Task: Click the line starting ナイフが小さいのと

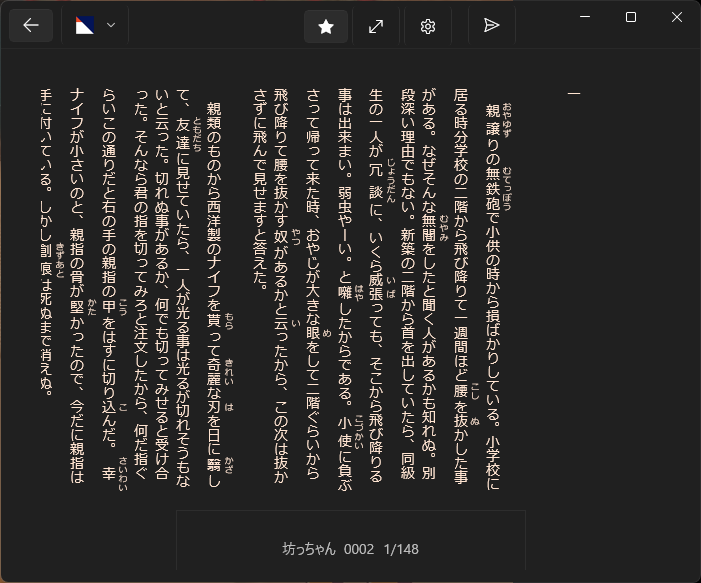Action: coord(77,286)
